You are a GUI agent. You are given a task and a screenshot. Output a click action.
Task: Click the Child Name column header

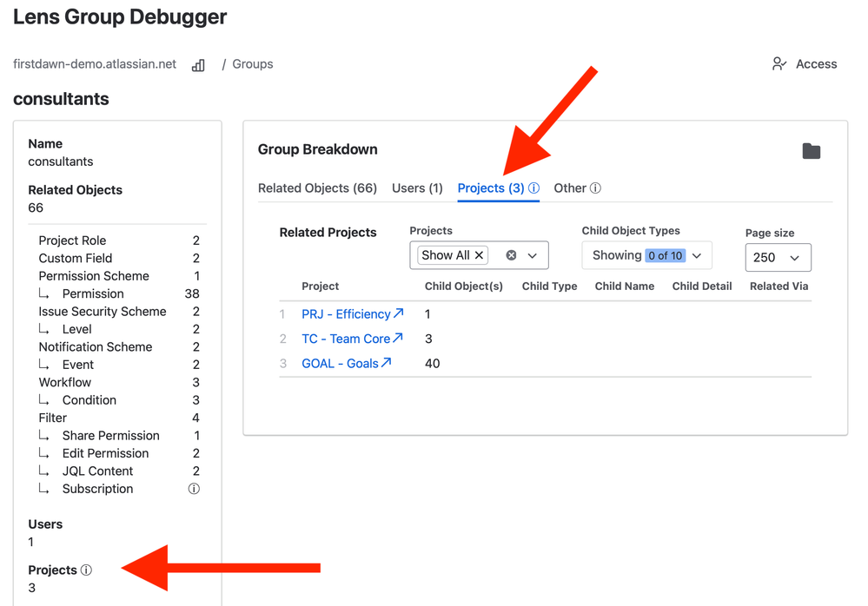(625, 287)
